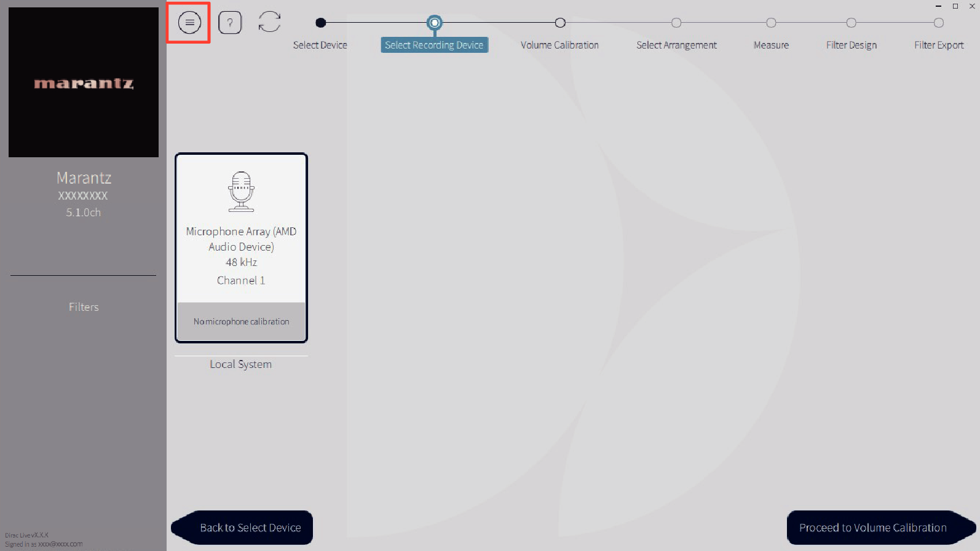Click the Select Recording Device step circle

click(435, 23)
